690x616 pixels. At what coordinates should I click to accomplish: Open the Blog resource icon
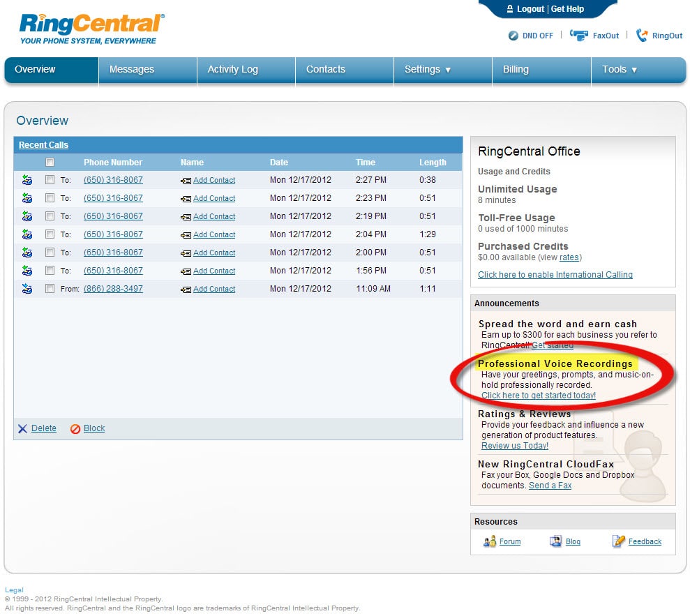(x=555, y=541)
